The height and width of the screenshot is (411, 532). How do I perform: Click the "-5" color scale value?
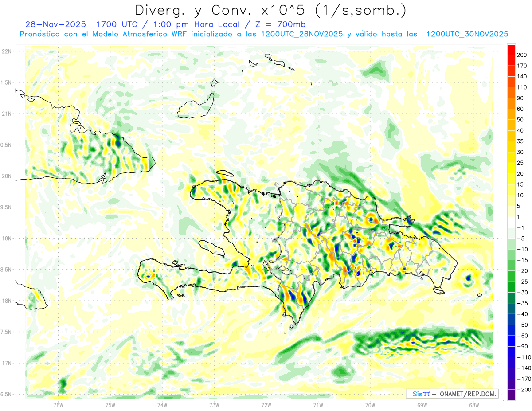coord(520,239)
